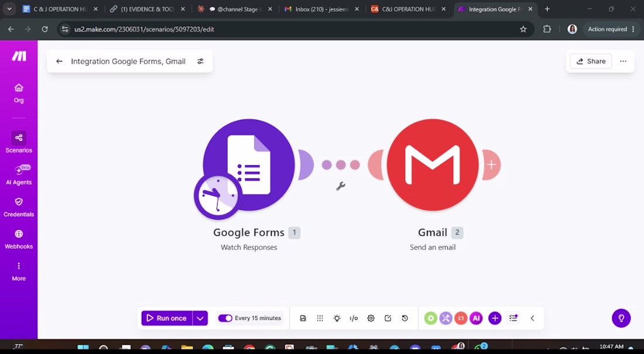Click the Make logo in sidebar
The height and width of the screenshot is (354, 644).
pos(19,56)
